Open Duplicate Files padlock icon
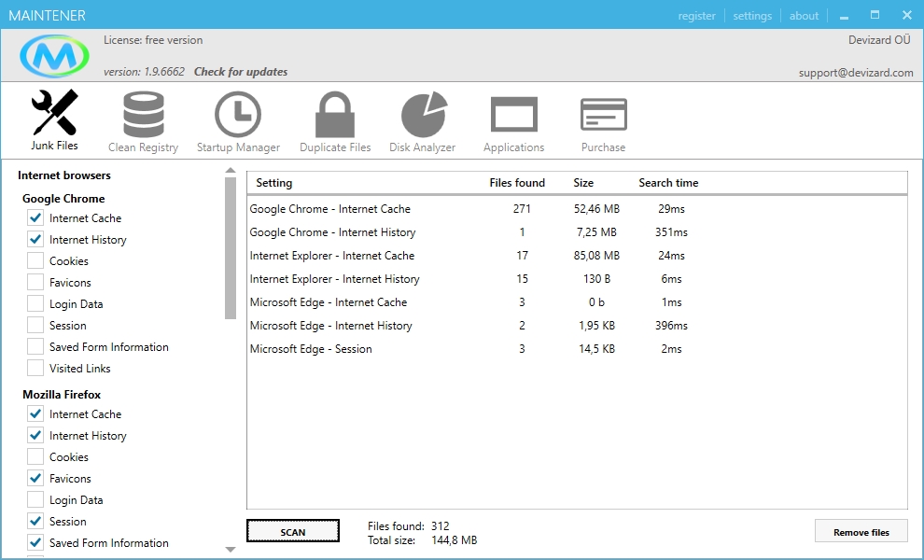The height and width of the screenshot is (560, 924). (x=335, y=115)
